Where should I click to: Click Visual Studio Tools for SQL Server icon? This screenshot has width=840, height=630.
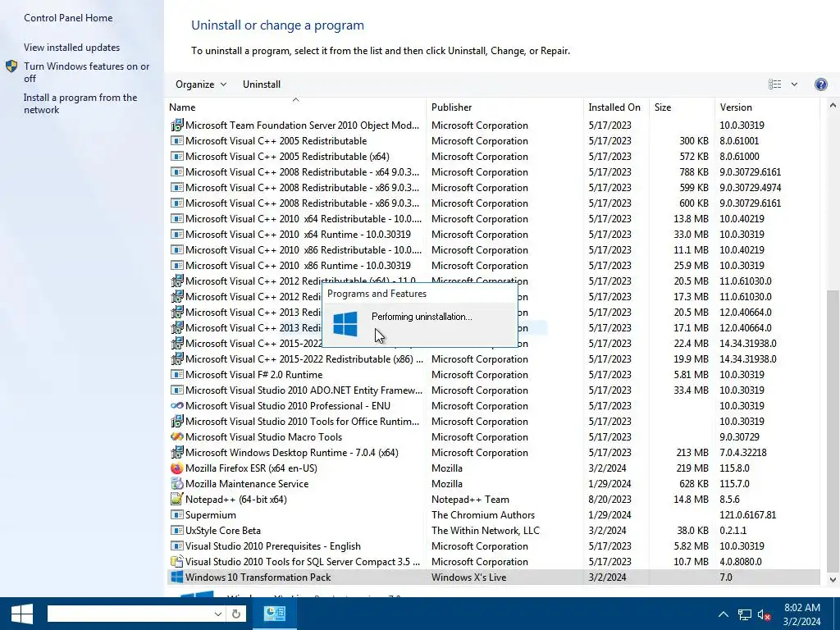177,561
